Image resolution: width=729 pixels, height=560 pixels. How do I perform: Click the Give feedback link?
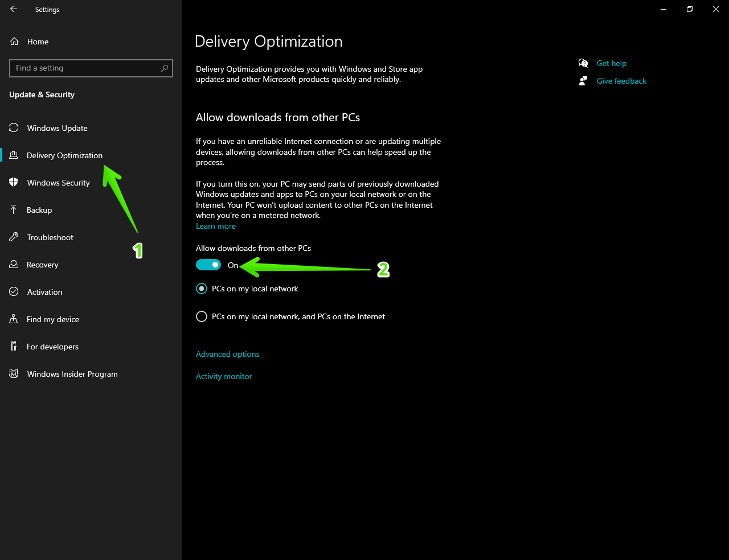click(622, 81)
